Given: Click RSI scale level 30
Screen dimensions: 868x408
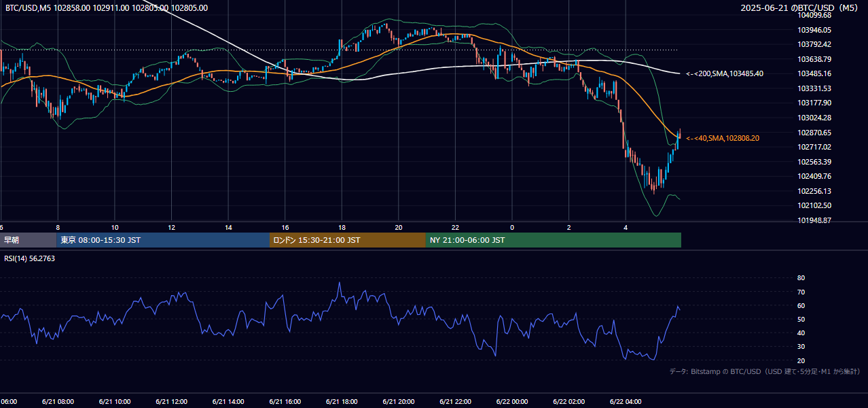Looking at the screenshot, I should (801, 346).
